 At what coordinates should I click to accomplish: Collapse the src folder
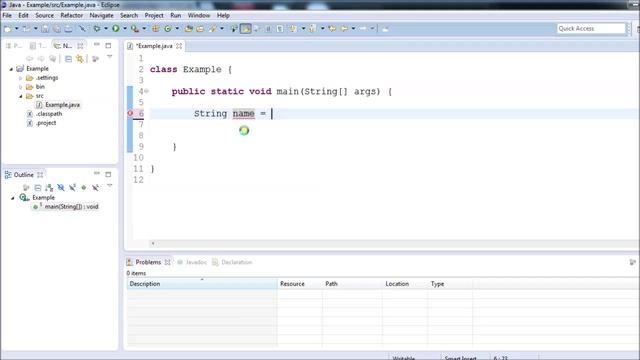tap(20, 96)
